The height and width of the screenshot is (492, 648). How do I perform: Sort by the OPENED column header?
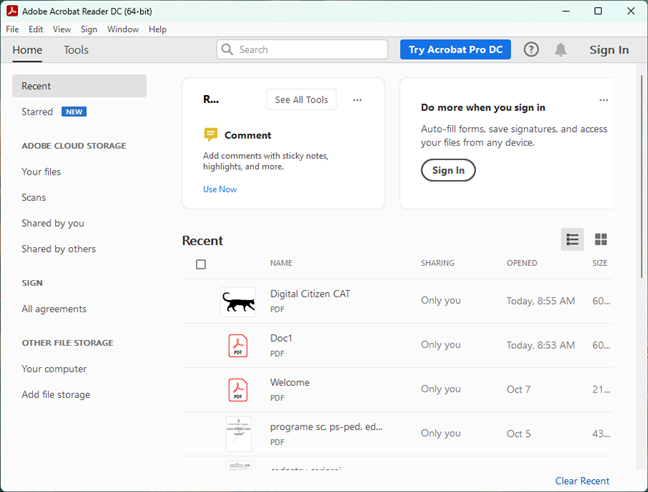pos(522,263)
